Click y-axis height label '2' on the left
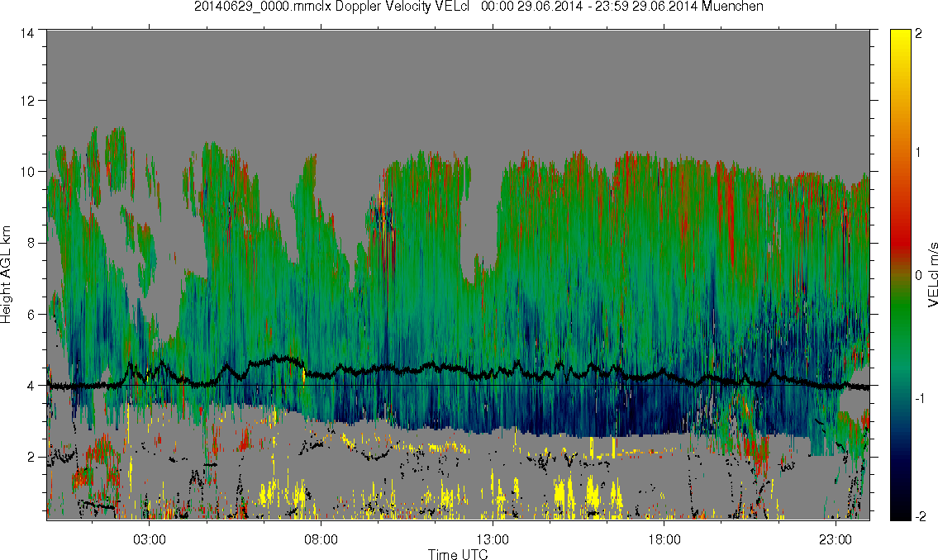Image resolution: width=938 pixels, height=560 pixels. [x=31, y=458]
